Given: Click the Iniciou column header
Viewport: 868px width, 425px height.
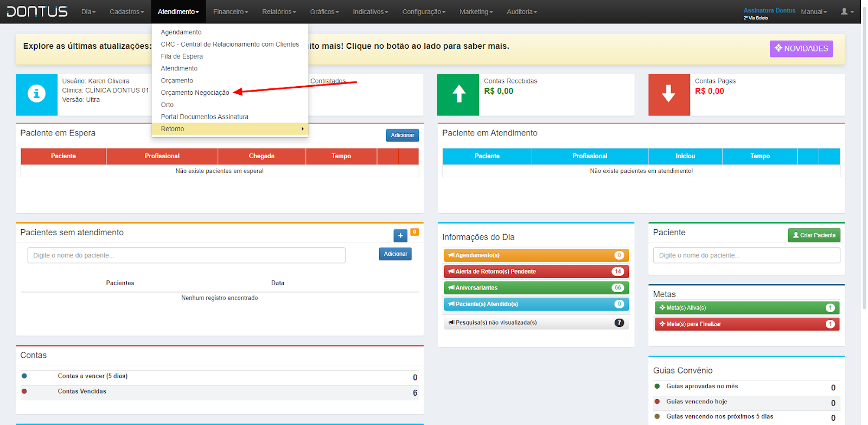Looking at the screenshot, I should (685, 156).
